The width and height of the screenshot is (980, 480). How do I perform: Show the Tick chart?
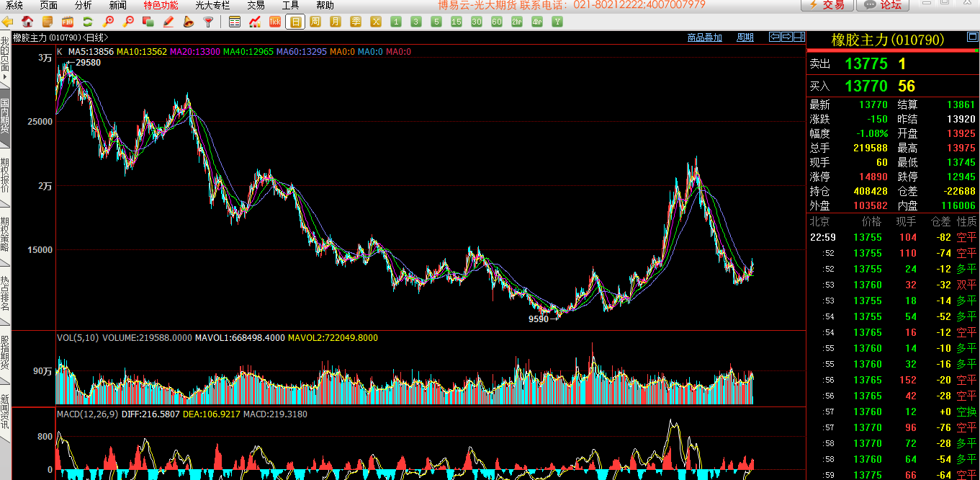tap(274, 22)
